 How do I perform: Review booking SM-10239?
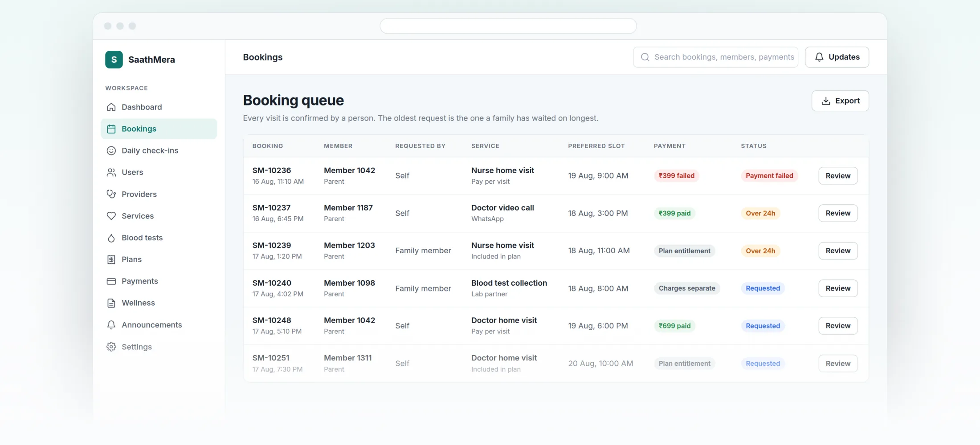[x=838, y=251]
